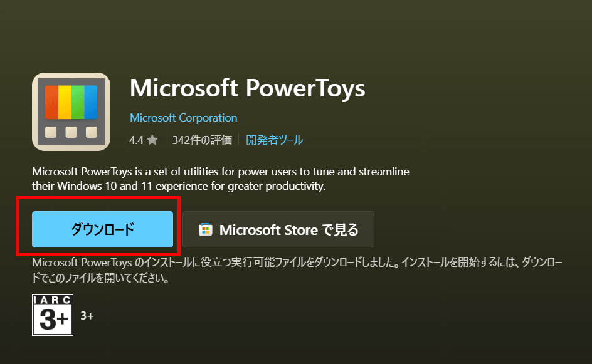Open the Microsoft Corporation publisher link
Screen dimensions: 592x364
183,118
